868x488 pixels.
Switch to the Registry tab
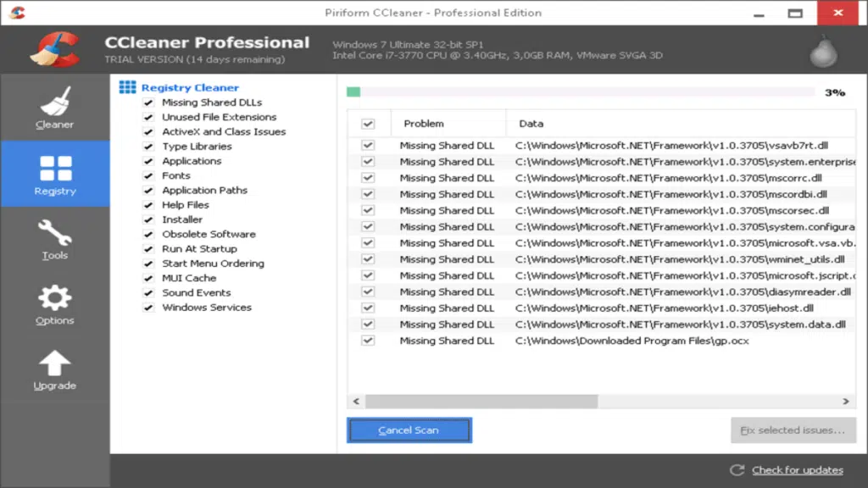(53, 174)
